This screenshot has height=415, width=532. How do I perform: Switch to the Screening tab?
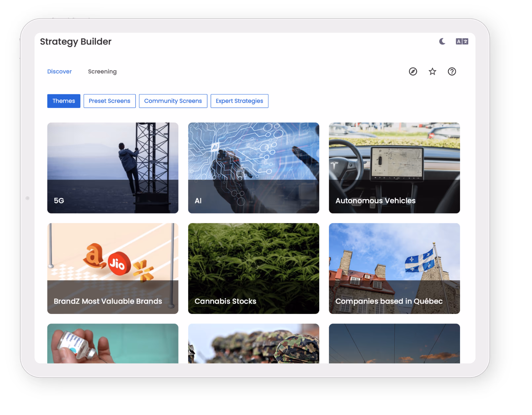point(102,72)
